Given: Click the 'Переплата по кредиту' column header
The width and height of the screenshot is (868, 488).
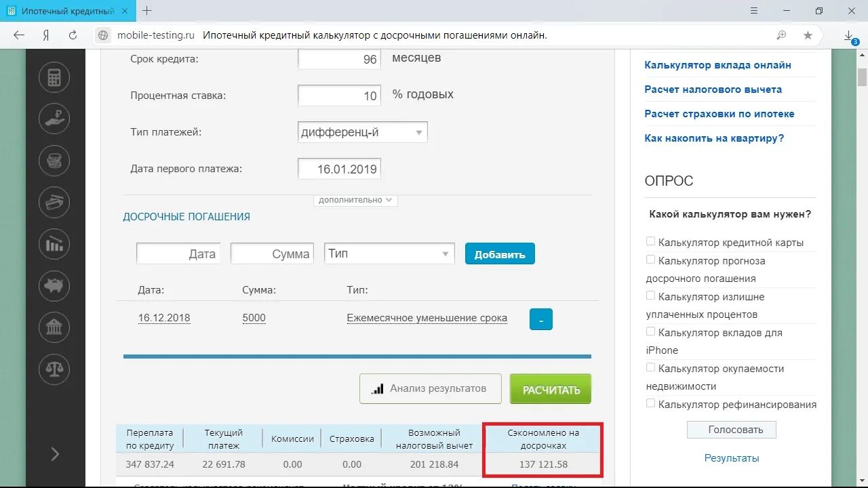Looking at the screenshot, I should 150,439.
